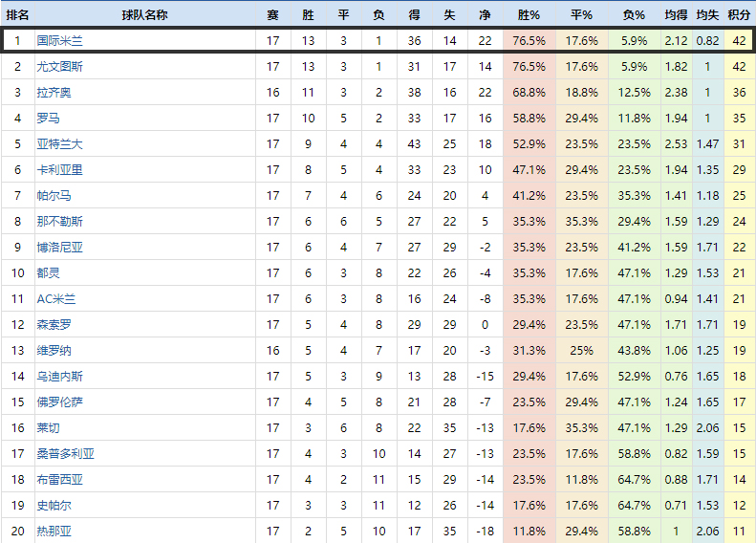Click the 均得 column header
The image size is (756, 543).
tap(676, 15)
